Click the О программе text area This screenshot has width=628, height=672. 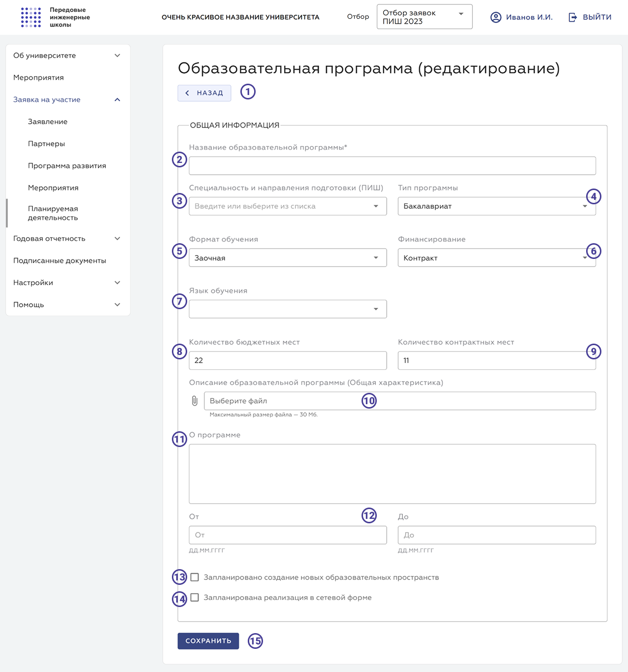point(392,474)
